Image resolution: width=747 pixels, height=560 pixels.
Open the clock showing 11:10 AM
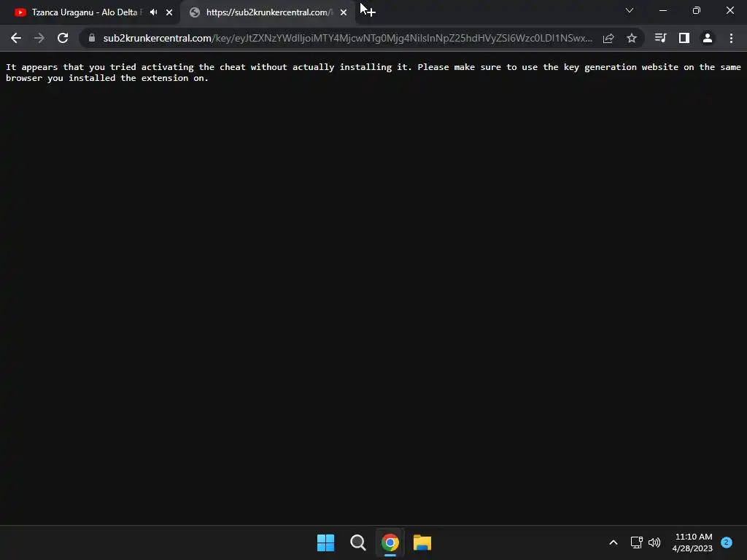[x=693, y=542]
